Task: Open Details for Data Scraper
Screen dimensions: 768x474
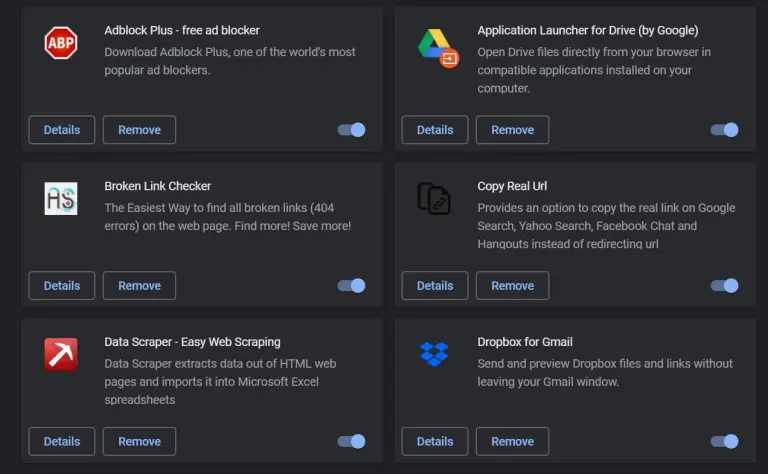Action: pos(62,441)
